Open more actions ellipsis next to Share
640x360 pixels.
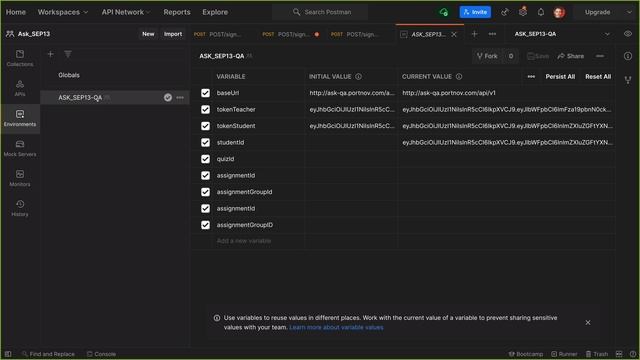[600, 56]
